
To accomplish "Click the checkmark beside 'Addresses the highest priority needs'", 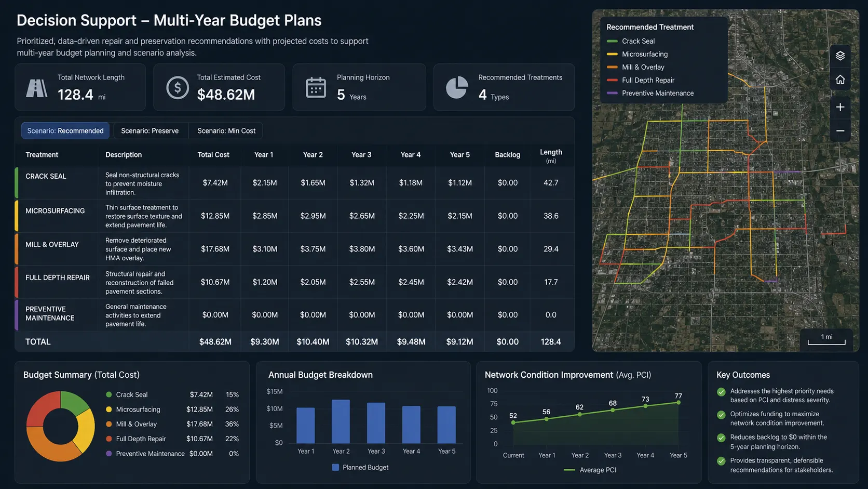I will point(721,392).
